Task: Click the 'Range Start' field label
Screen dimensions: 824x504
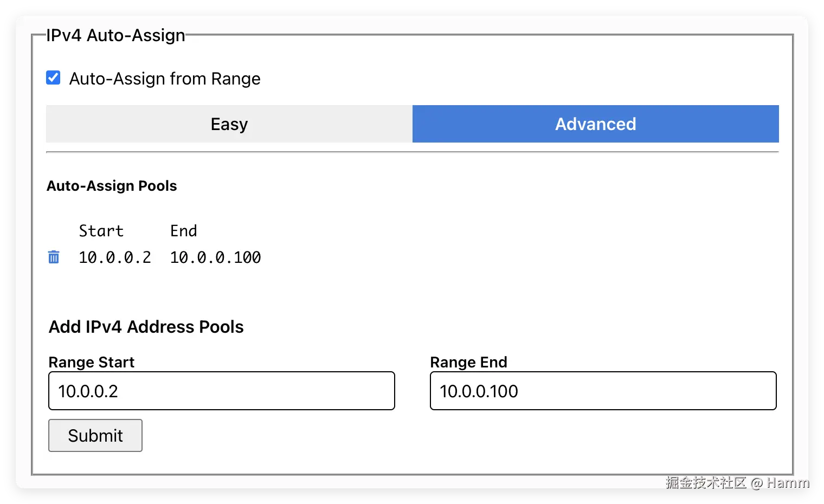Action: pos(92,362)
